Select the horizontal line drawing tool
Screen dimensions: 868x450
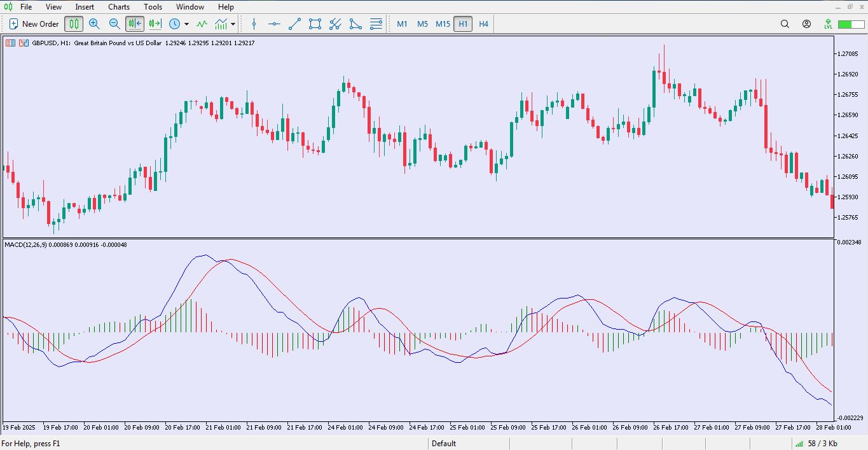[274, 24]
